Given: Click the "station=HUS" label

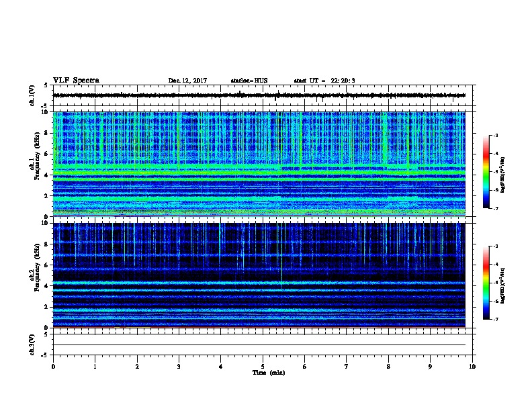Looking at the screenshot, I should 249,81.
